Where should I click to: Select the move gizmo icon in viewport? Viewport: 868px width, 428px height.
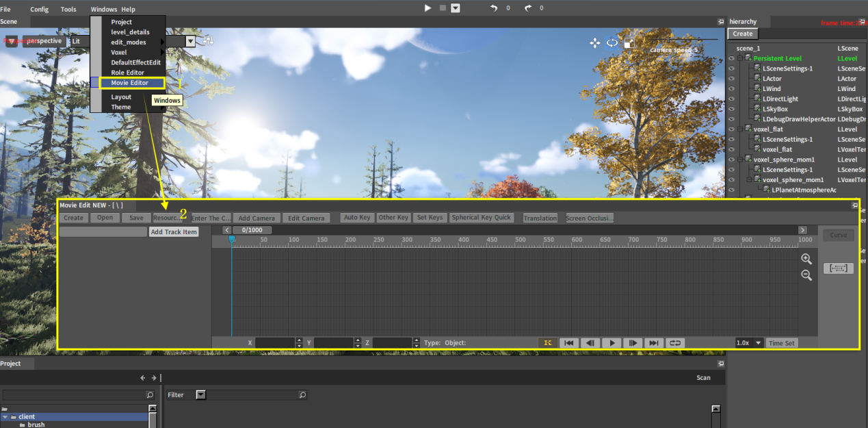594,42
